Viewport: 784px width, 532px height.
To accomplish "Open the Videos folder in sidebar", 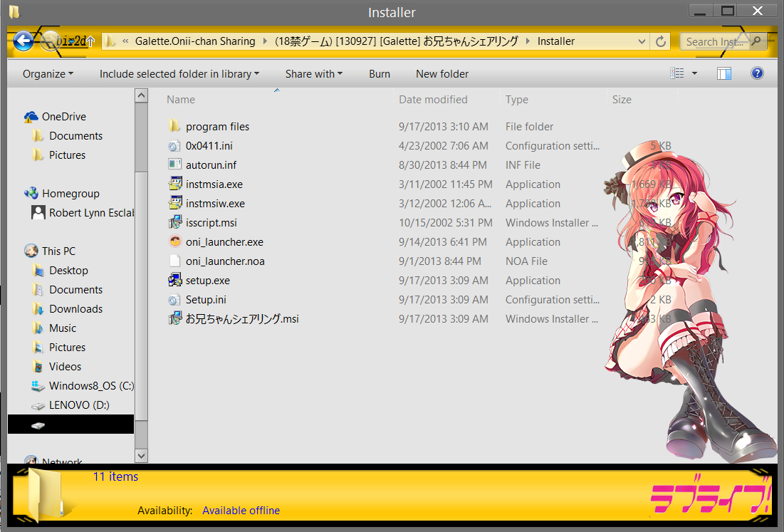I will [x=56, y=367].
